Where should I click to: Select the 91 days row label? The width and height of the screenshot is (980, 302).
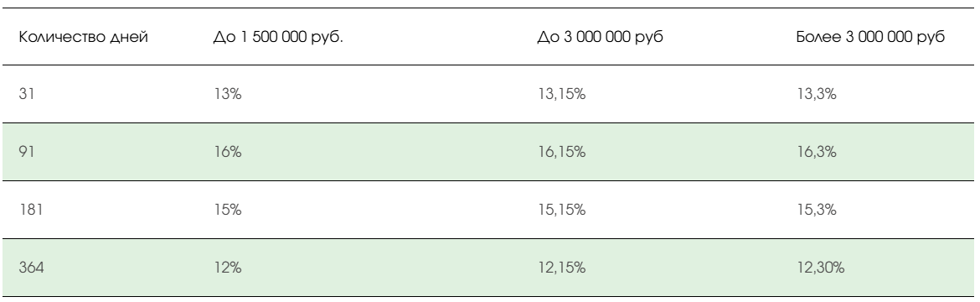click(26, 152)
